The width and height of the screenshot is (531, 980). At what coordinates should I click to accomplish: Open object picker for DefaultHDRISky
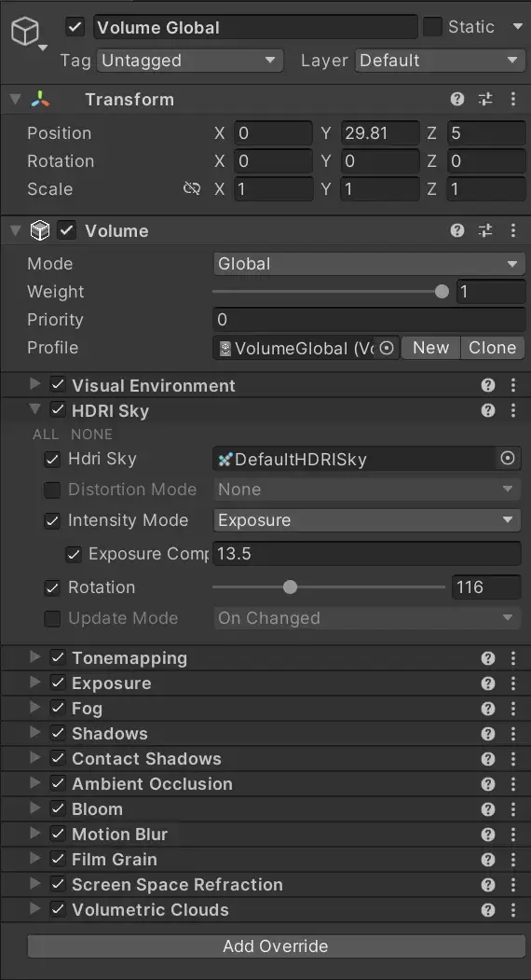pyautogui.click(x=508, y=459)
